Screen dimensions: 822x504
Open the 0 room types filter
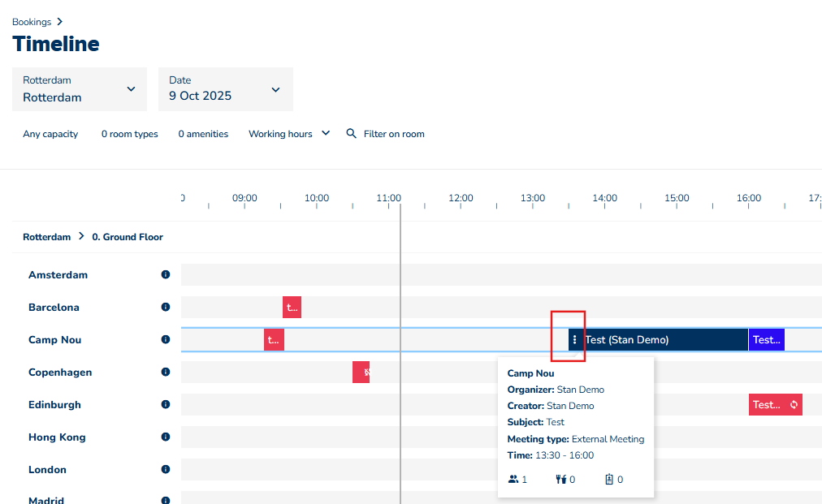[x=130, y=134]
